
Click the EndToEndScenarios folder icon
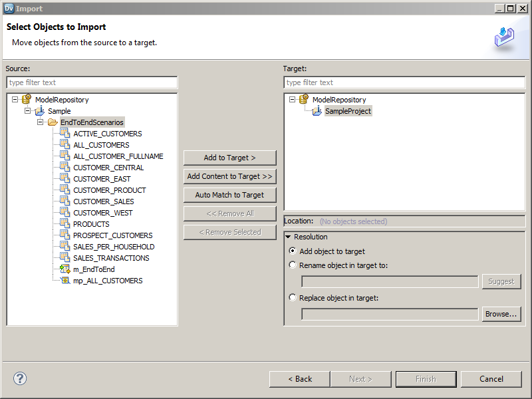click(53, 122)
